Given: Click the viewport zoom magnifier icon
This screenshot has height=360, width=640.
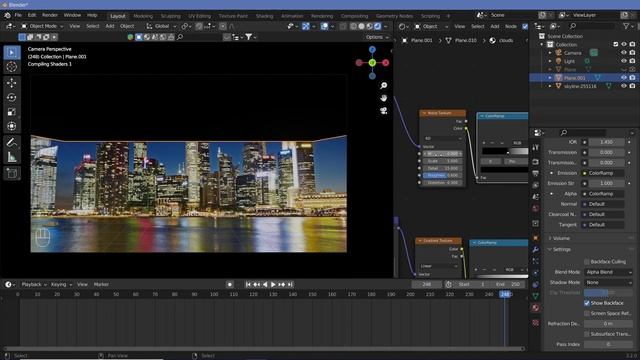Looking at the screenshot, I should (384, 85).
